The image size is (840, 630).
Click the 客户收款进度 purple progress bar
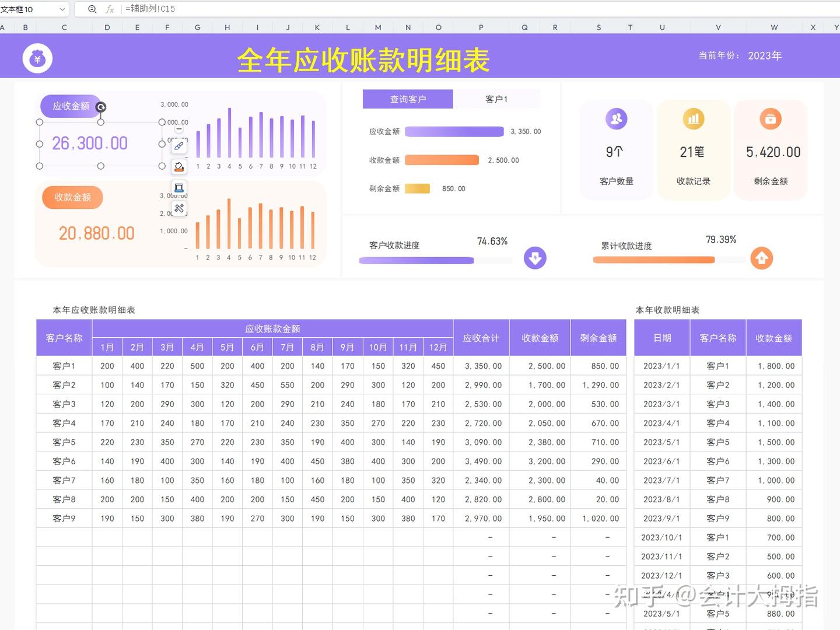(x=416, y=261)
